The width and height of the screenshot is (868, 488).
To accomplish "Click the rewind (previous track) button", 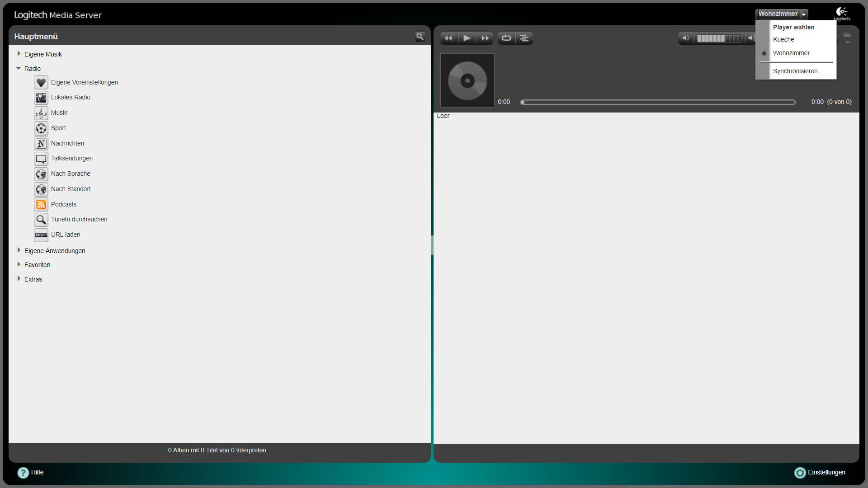I will (448, 38).
